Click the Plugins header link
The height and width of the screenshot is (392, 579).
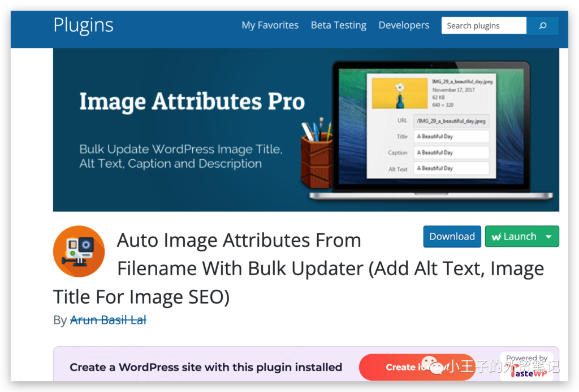(x=83, y=25)
